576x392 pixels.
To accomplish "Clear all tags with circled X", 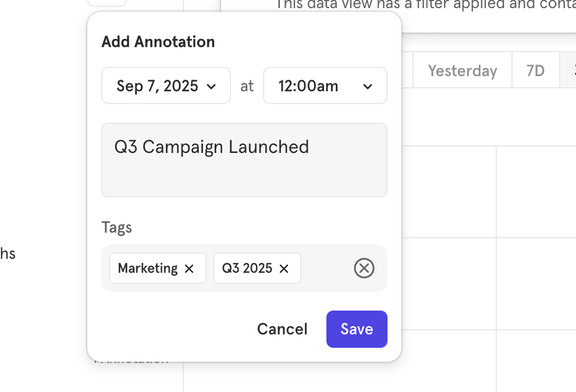I will (364, 268).
